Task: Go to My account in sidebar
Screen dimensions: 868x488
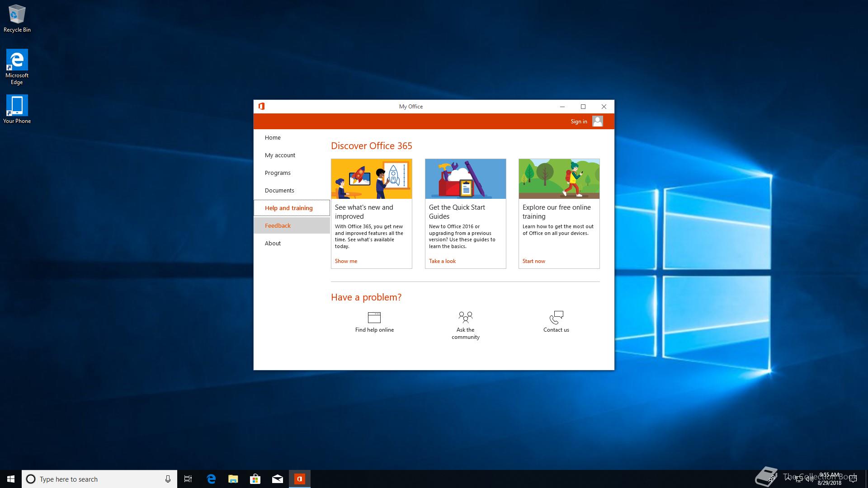Action: 292,155
